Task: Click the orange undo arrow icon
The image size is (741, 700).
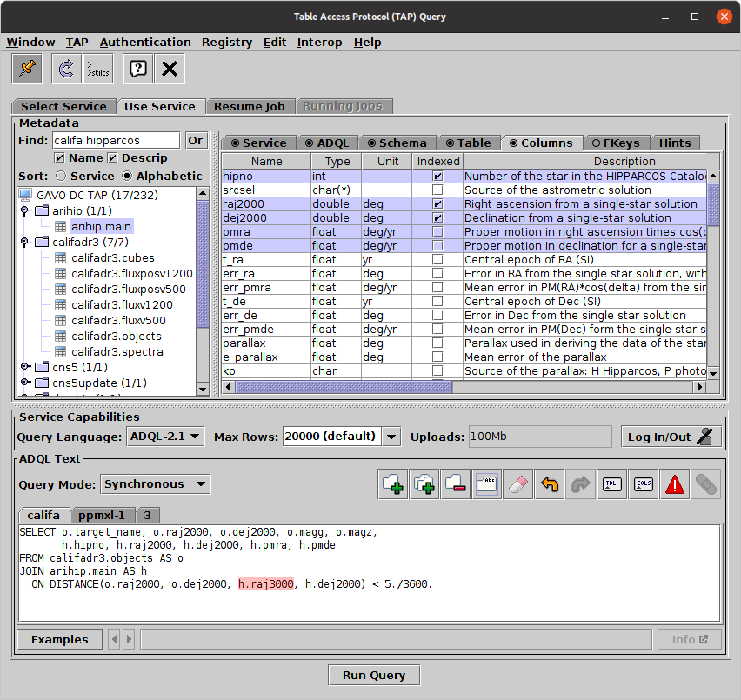Action: coord(548,484)
